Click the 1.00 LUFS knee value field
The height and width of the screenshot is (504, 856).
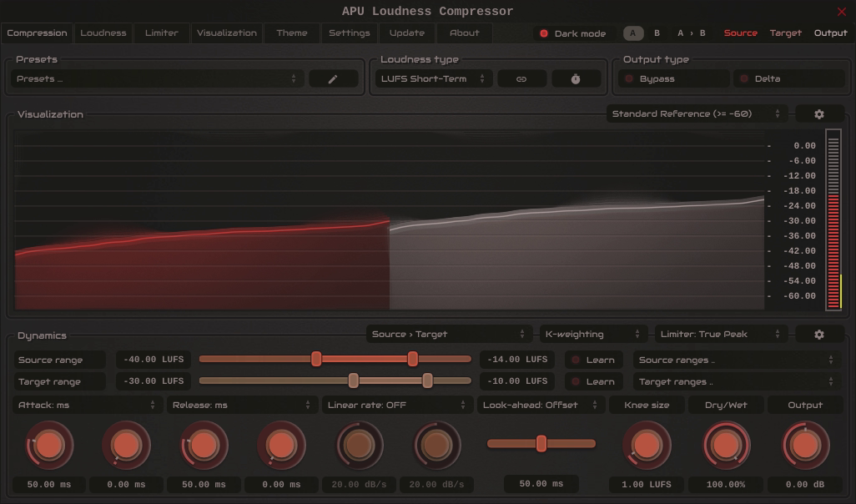647,484
